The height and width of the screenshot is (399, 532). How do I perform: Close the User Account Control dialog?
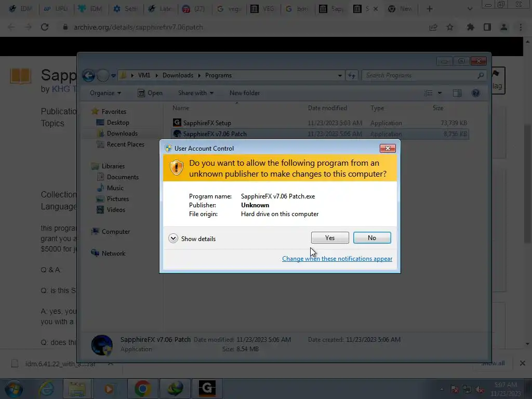[x=388, y=148]
